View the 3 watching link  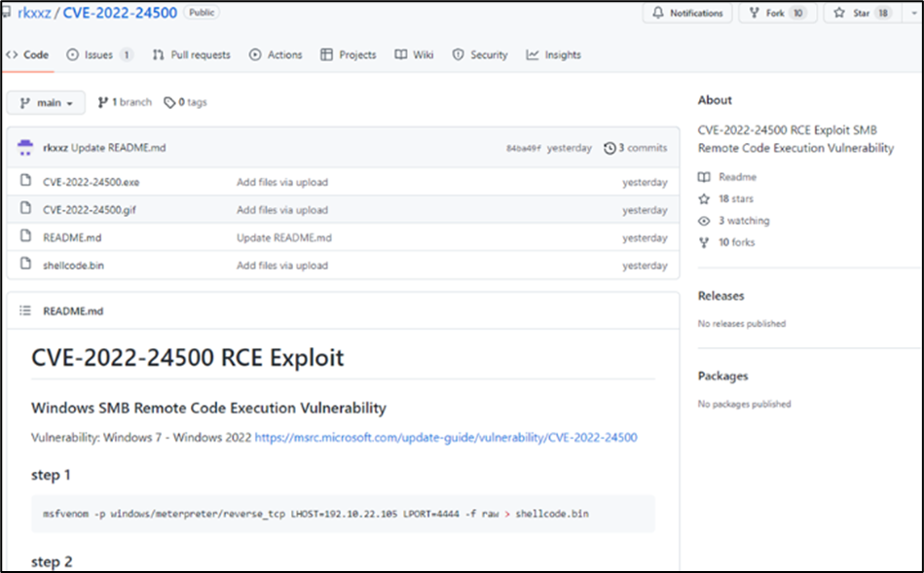click(744, 220)
